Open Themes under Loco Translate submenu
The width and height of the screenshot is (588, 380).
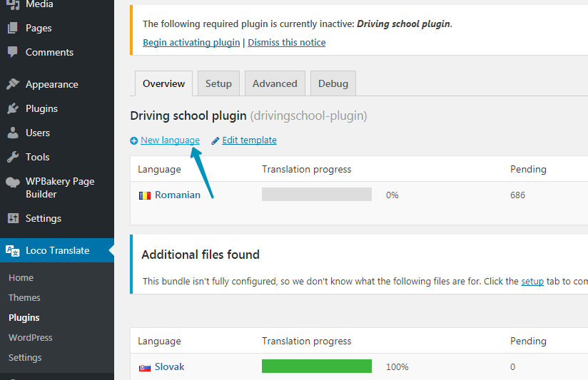24,297
